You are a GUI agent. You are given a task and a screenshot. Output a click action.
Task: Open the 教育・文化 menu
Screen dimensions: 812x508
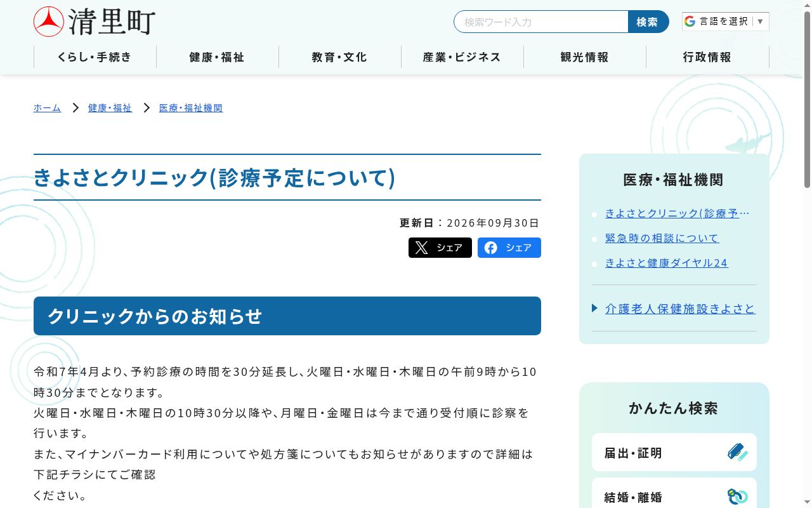click(x=339, y=57)
